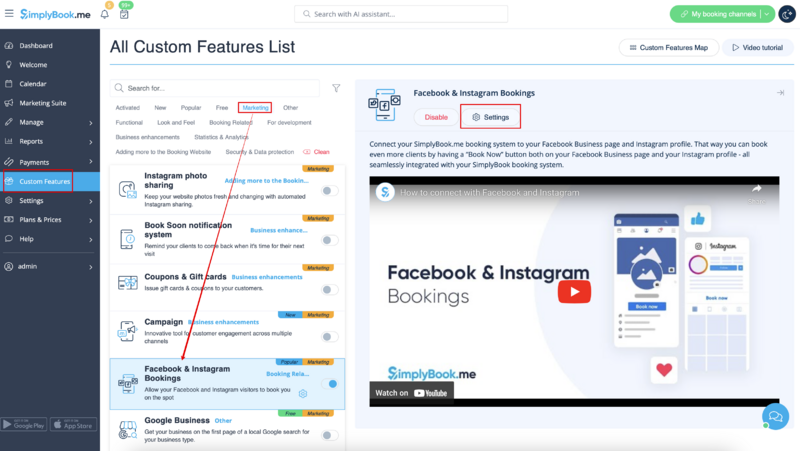Enable Campaign feature toggle

click(x=330, y=336)
